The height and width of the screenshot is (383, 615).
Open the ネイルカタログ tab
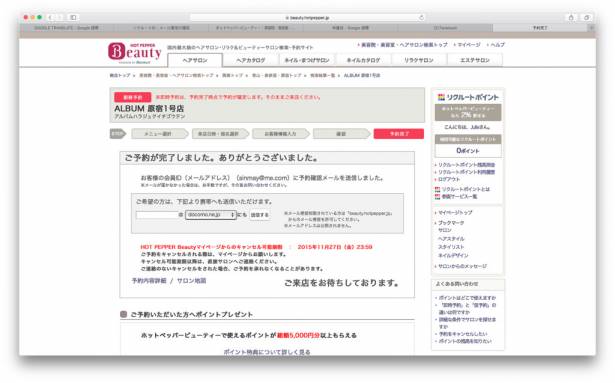363,60
